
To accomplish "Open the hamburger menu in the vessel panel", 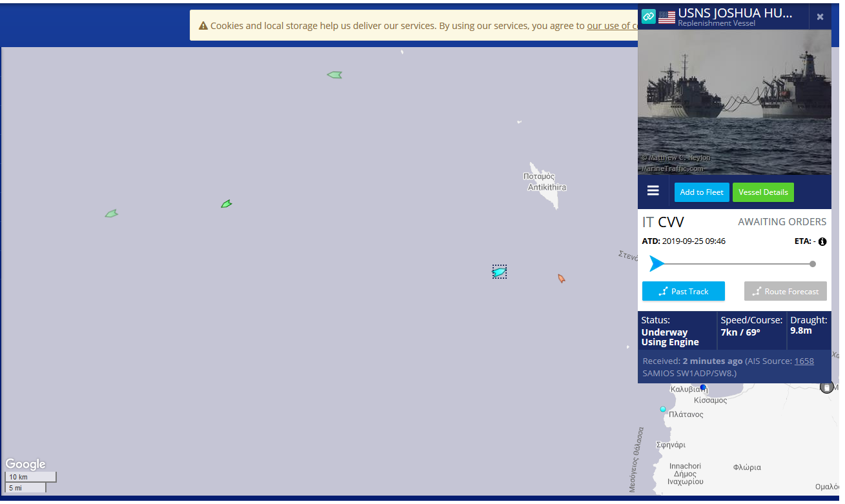I will pos(653,191).
